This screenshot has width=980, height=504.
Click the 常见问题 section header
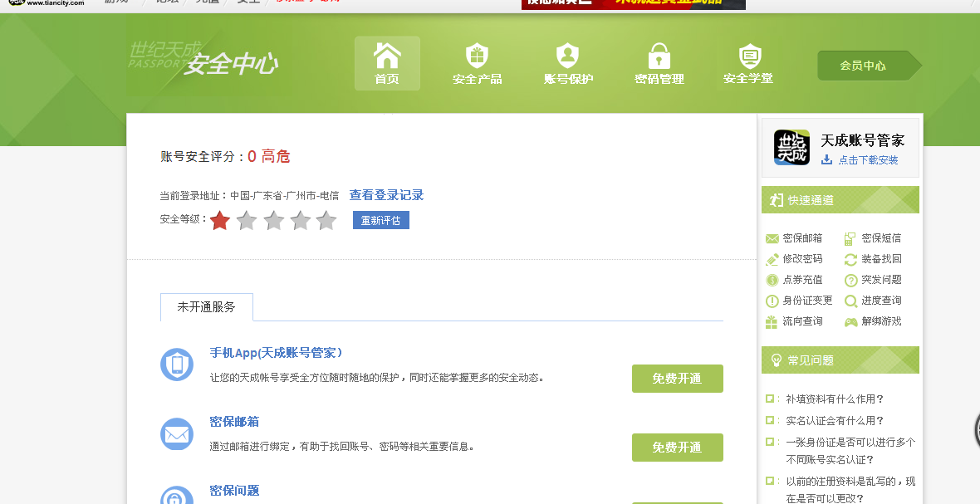tap(840, 360)
